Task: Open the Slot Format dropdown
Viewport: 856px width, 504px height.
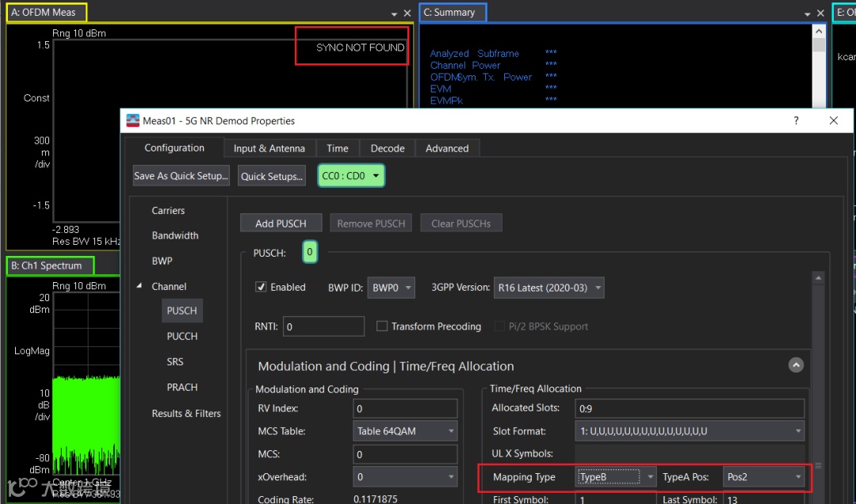Action: (690, 431)
